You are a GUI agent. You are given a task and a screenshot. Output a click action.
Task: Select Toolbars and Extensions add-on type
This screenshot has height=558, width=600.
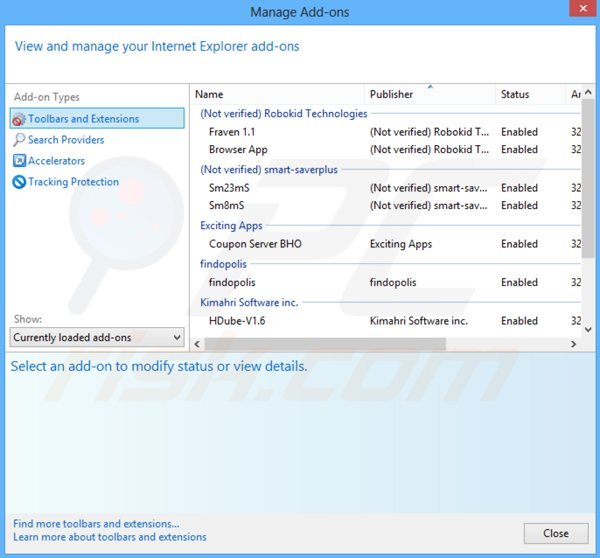tap(97, 118)
